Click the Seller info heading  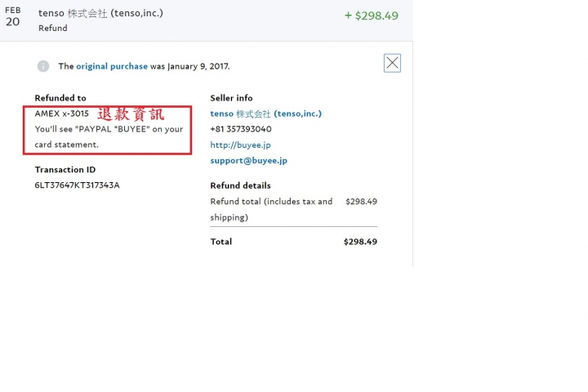coord(231,98)
